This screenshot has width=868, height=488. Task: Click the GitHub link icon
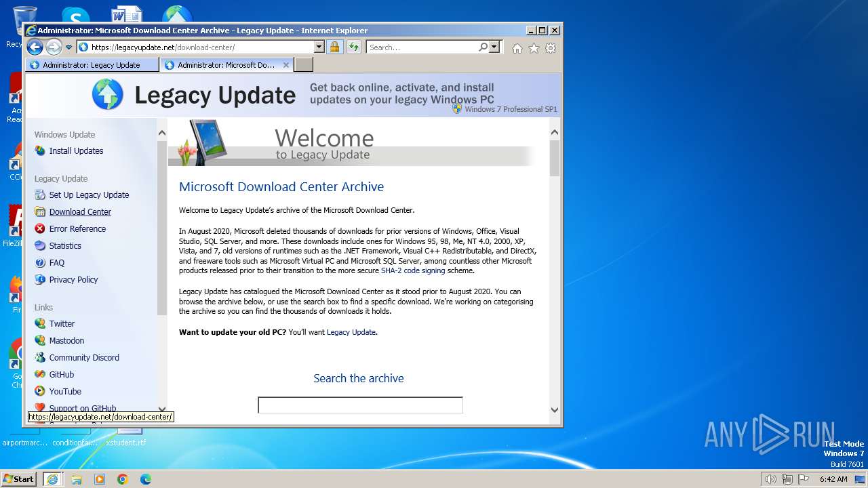click(40, 374)
